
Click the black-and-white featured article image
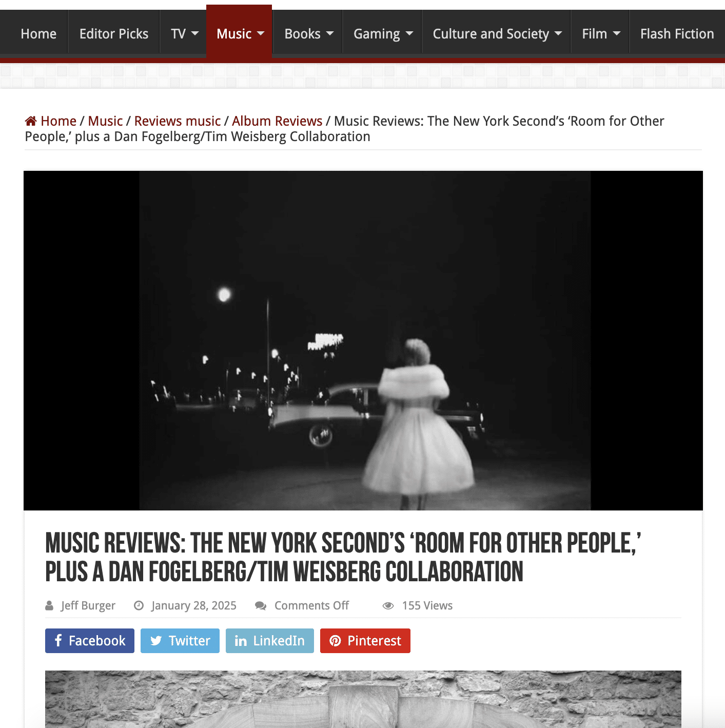[363, 341]
